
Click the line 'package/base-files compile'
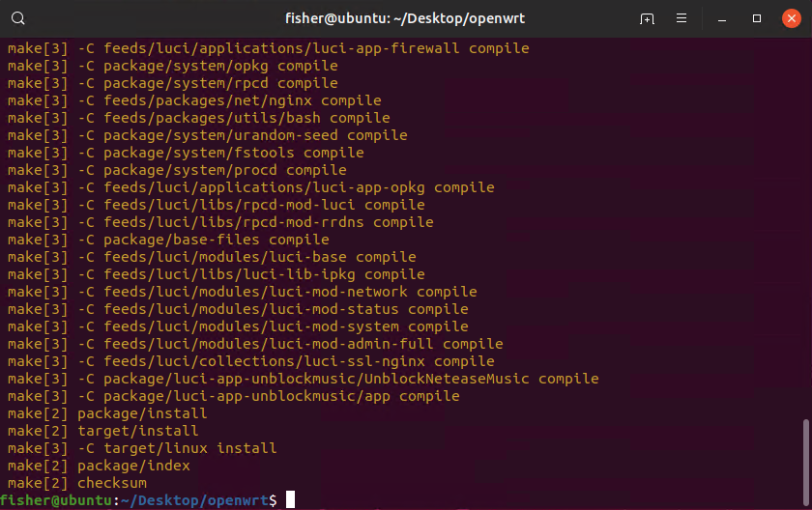pyautogui.click(x=168, y=240)
